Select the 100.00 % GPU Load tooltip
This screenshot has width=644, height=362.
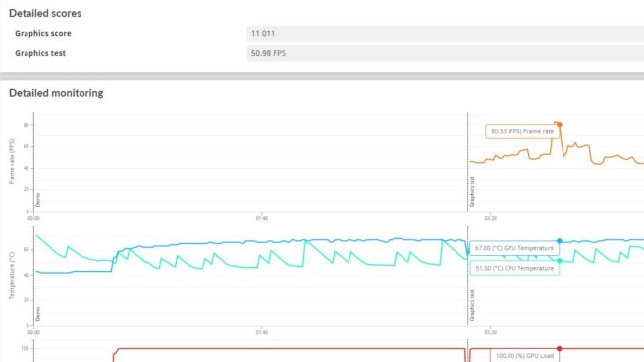524,355
